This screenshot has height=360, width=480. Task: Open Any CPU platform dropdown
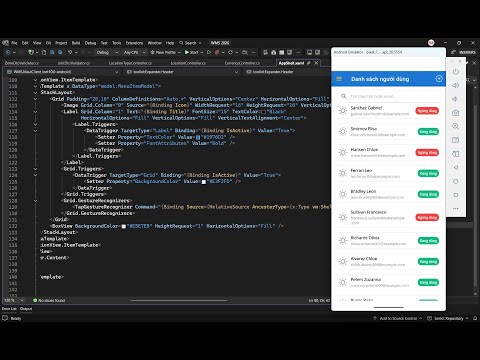134,52
